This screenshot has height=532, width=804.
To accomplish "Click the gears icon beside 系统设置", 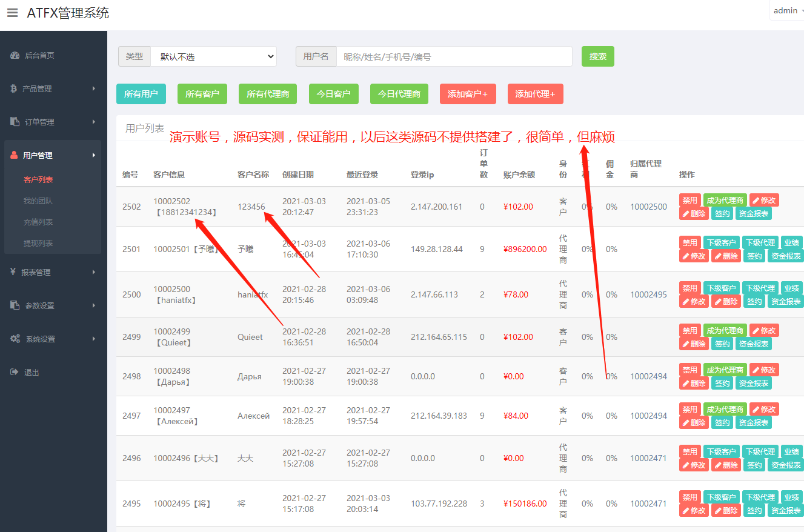I will [15, 339].
